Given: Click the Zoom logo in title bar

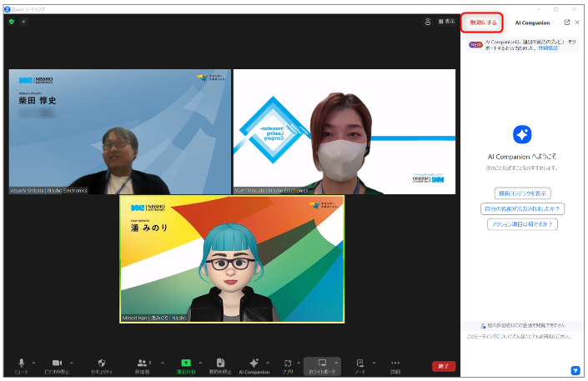Looking at the screenshot, I should click(x=8, y=9).
